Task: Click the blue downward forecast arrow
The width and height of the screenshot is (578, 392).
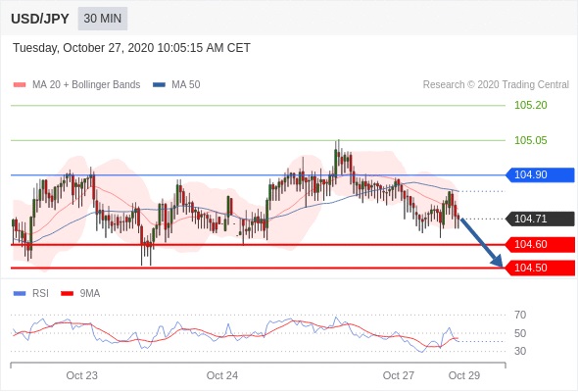Action: tap(481, 243)
